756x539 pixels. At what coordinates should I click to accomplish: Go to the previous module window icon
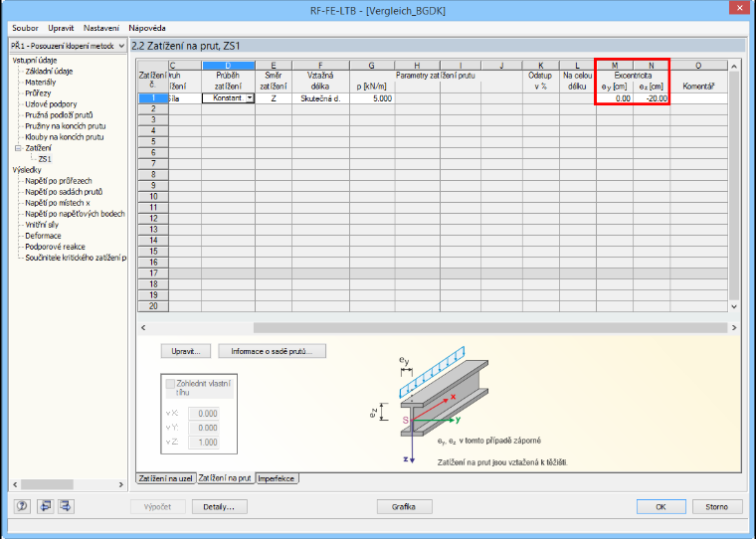pyautogui.click(x=46, y=506)
